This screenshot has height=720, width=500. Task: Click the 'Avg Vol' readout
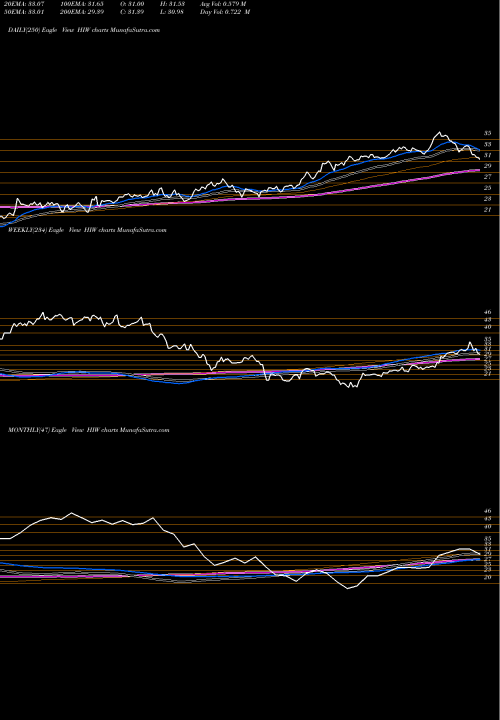pos(223,4)
